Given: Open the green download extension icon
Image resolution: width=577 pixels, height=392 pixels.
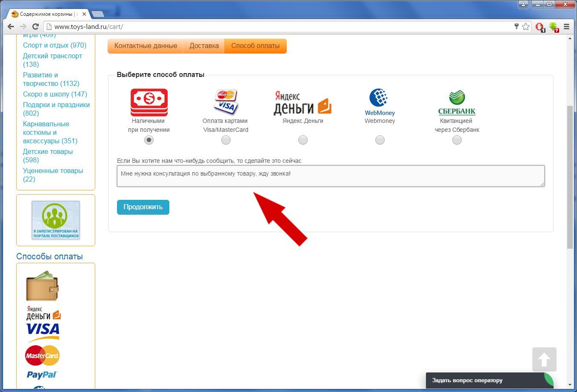Looking at the screenshot, I should [554, 27].
